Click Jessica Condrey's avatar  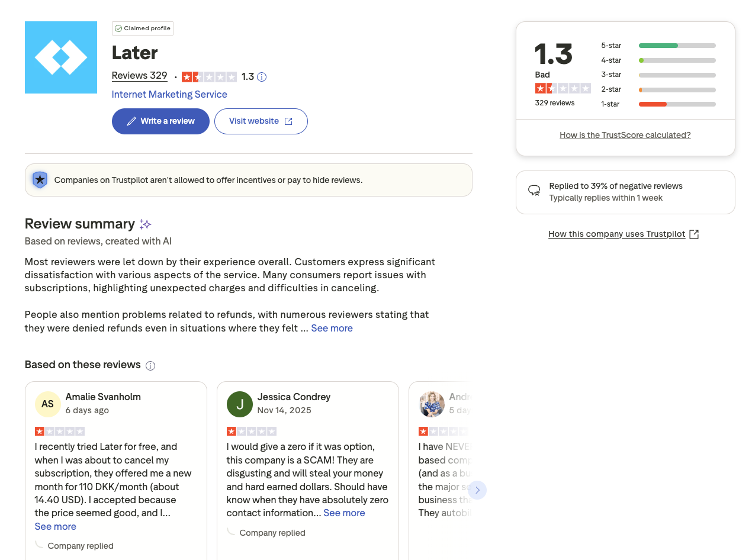(x=240, y=404)
